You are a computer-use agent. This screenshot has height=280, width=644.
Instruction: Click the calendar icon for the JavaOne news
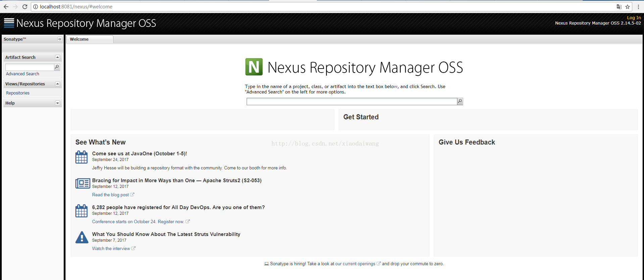[x=82, y=157]
